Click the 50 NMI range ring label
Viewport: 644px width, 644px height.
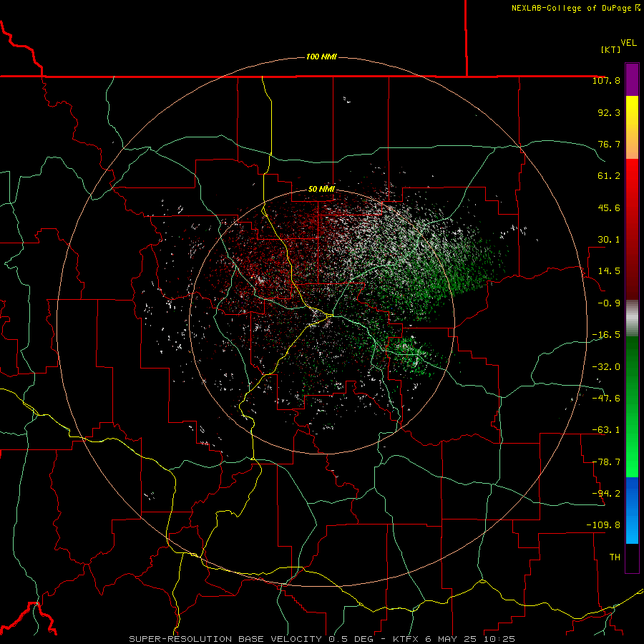(x=321, y=189)
